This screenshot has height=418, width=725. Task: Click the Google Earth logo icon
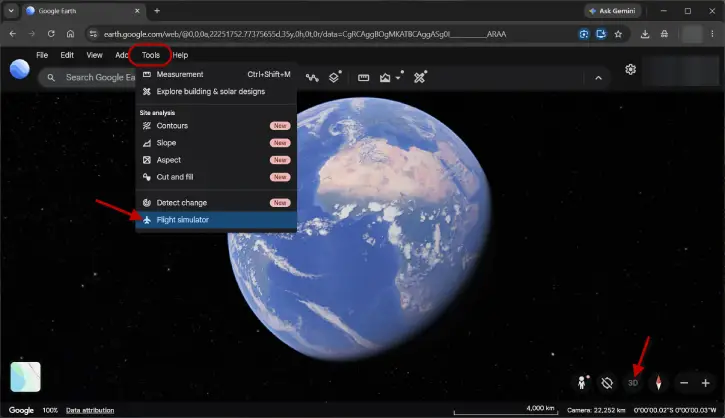pyautogui.click(x=19, y=69)
